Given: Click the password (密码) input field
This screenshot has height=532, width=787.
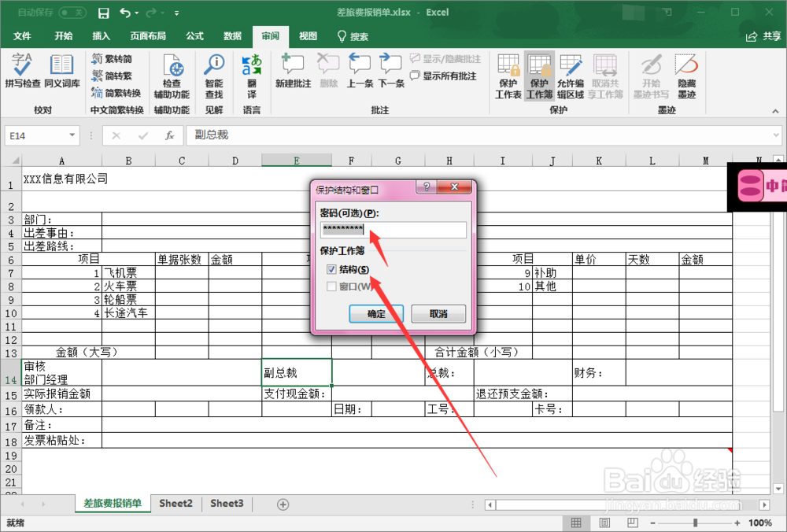Looking at the screenshot, I should click(x=393, y=230).
